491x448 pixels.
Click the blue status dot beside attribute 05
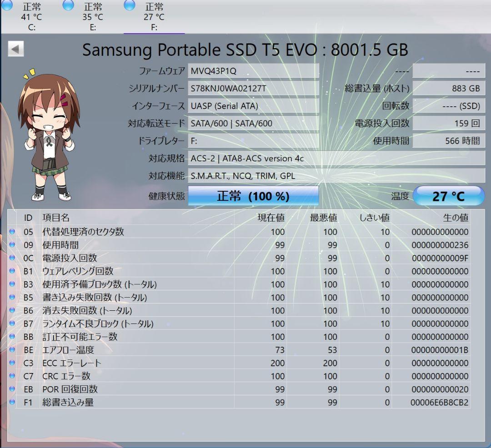pyautogui.click(x=13, y=232)
